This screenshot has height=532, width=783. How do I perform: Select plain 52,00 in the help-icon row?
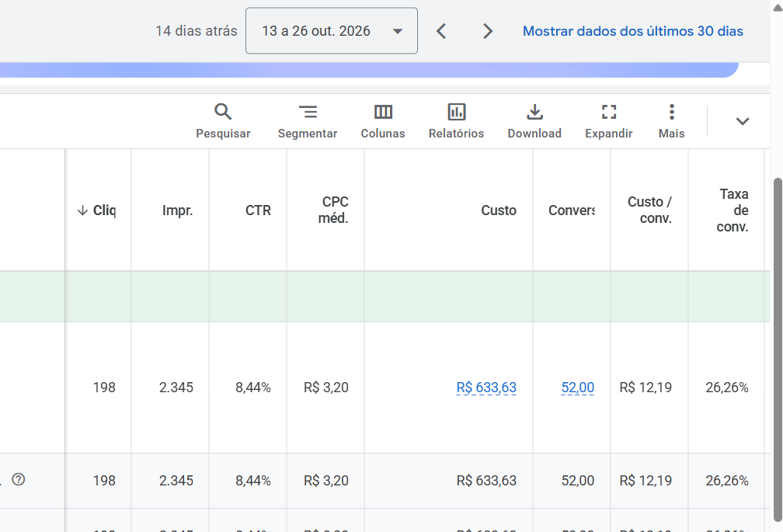coord(578,481)
